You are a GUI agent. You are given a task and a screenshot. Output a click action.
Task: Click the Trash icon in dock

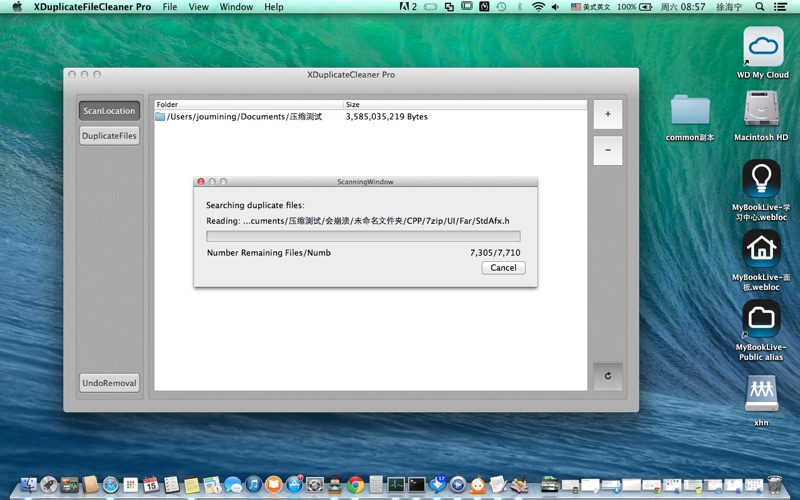[x=773, y=484]
